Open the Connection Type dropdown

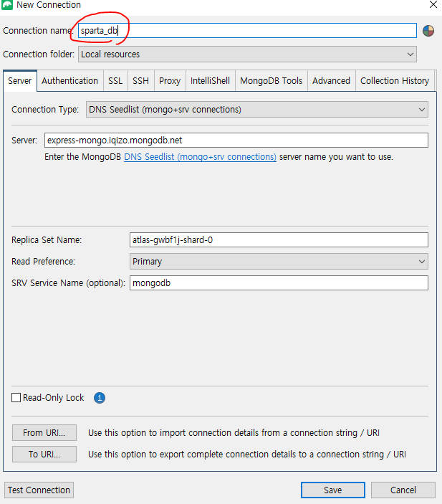pos(257,110)
